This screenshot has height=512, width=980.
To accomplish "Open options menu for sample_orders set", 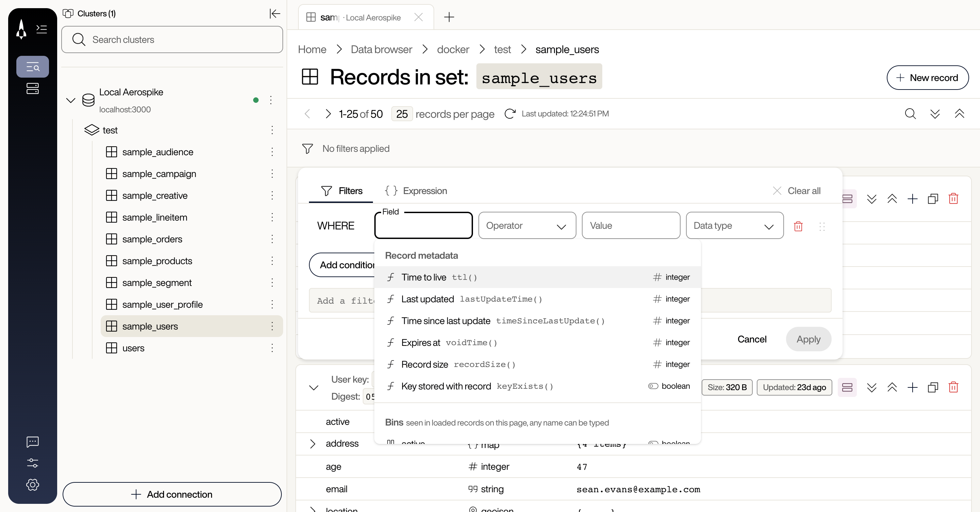I will pos(272,239).
